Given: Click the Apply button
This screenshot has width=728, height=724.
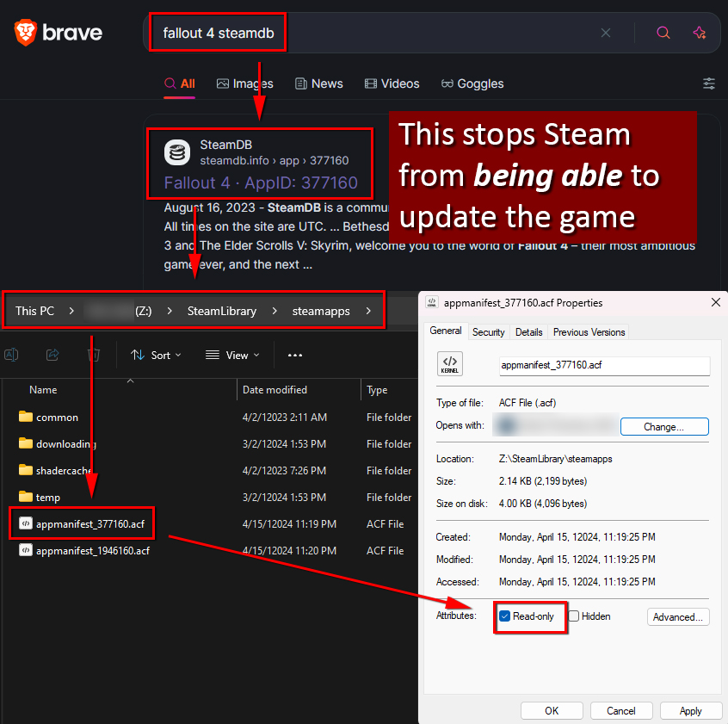Looking at the screenshot, I should (x=690, y=710).
